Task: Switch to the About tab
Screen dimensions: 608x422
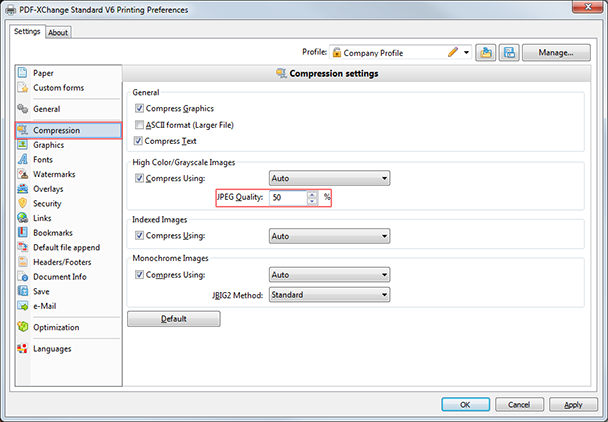Action: (58, 33)
